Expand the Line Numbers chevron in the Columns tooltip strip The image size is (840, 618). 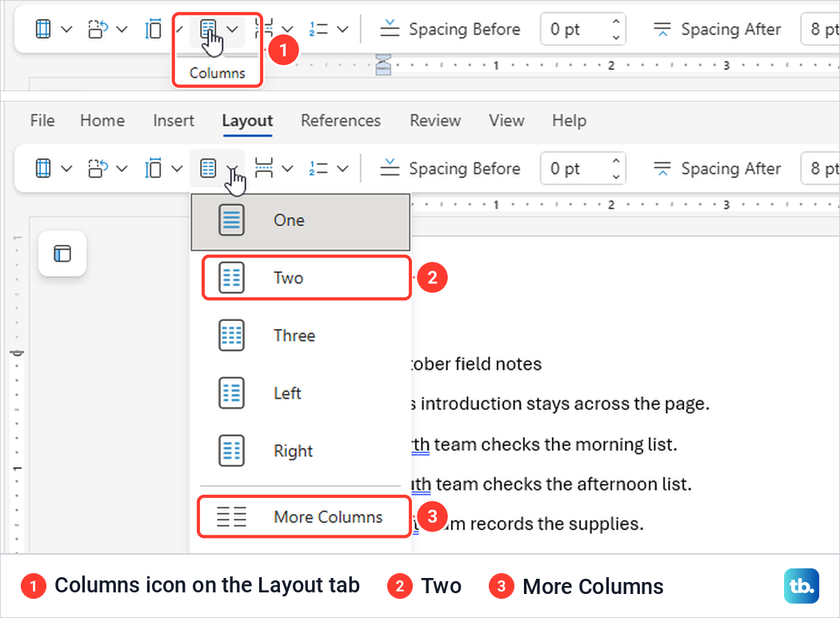click(342, 29)
